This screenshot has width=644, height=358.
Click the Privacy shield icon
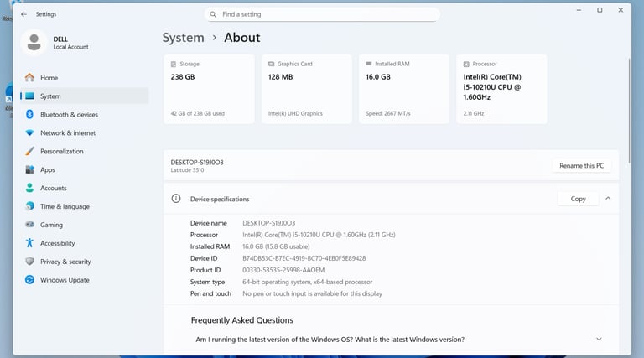click(29, 261)
